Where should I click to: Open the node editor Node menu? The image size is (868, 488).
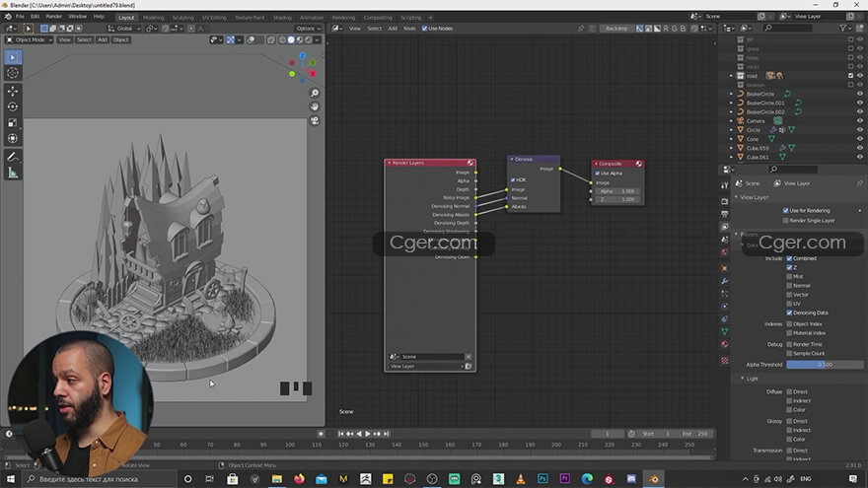tap(409, 29)
